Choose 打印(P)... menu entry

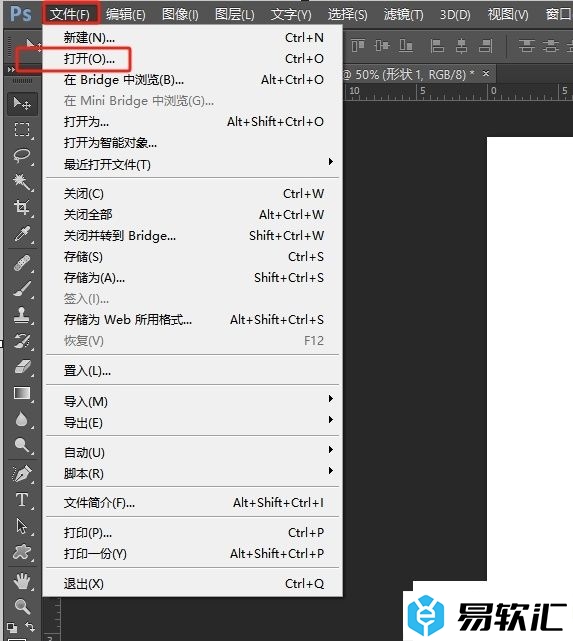[x=192, y=533]
